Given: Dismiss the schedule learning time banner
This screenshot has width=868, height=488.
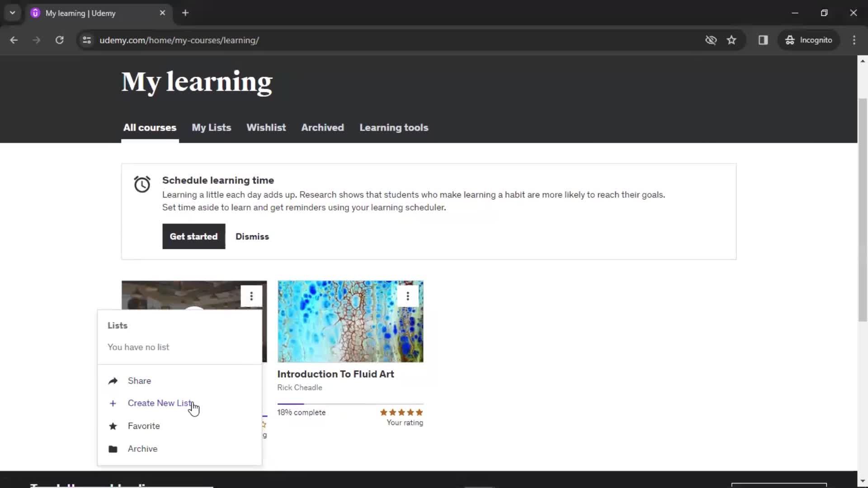Looking at the screenshot, I should pyautogui.click(x=251, y=237).
